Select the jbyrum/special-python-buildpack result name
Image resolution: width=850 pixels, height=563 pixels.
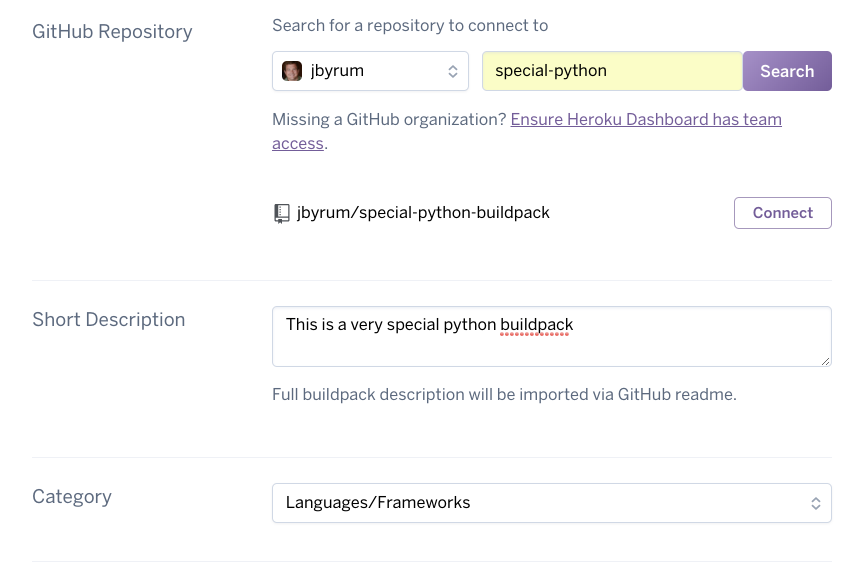pos(423,212)
